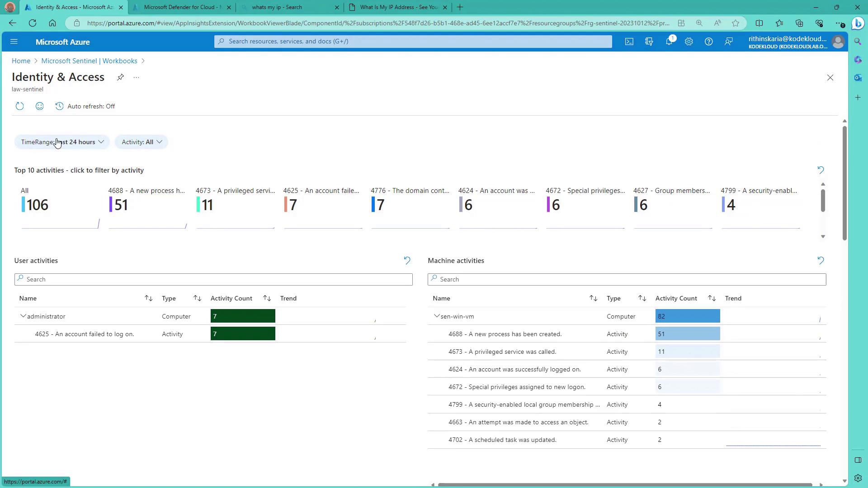
Task: Open the notifications bell
Action: [669, 42]
